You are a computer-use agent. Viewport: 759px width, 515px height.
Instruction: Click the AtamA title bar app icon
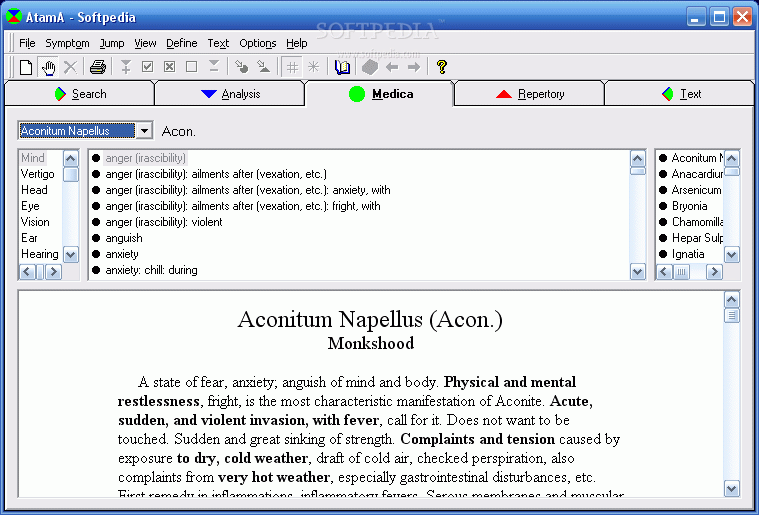(x=14, y=16)
